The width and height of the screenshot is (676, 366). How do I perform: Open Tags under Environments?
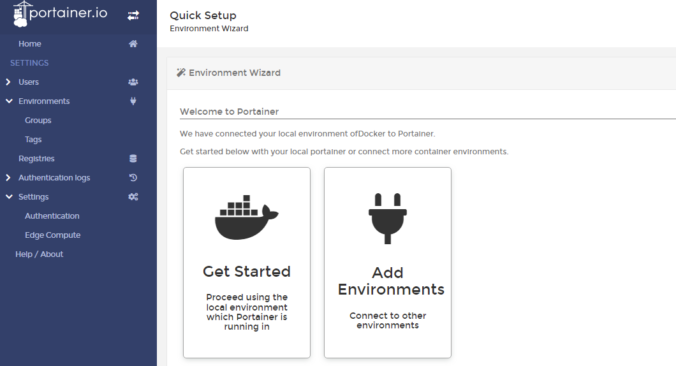pyautogui.click(x=33, y=139)
